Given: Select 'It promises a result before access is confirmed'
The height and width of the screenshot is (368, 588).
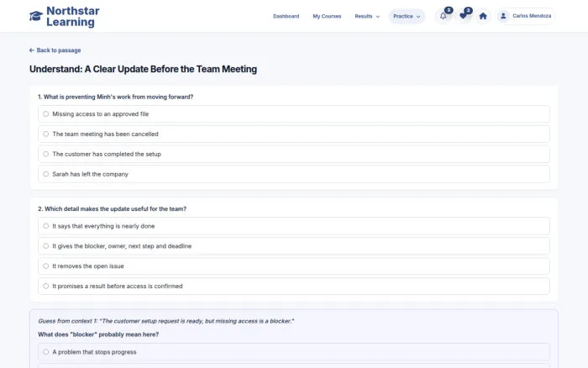Looking at the screenshot, I should tap(294, 287).
